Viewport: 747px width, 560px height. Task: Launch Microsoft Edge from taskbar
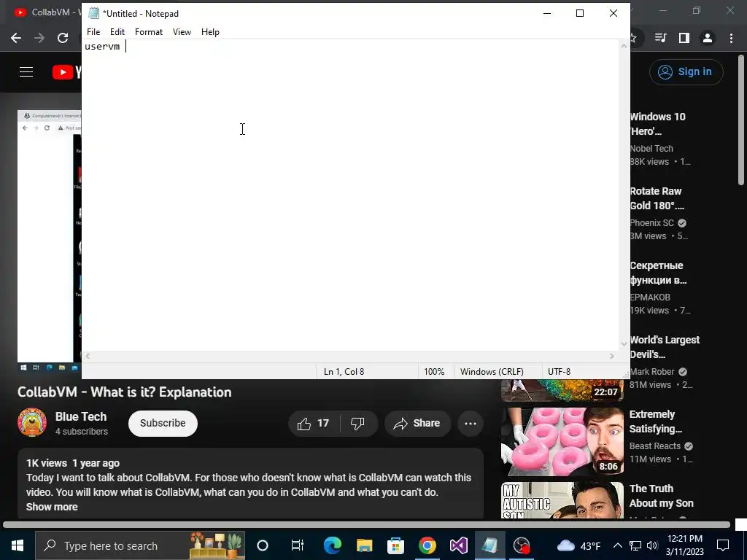pyautogui.click(x=333, y=545)
